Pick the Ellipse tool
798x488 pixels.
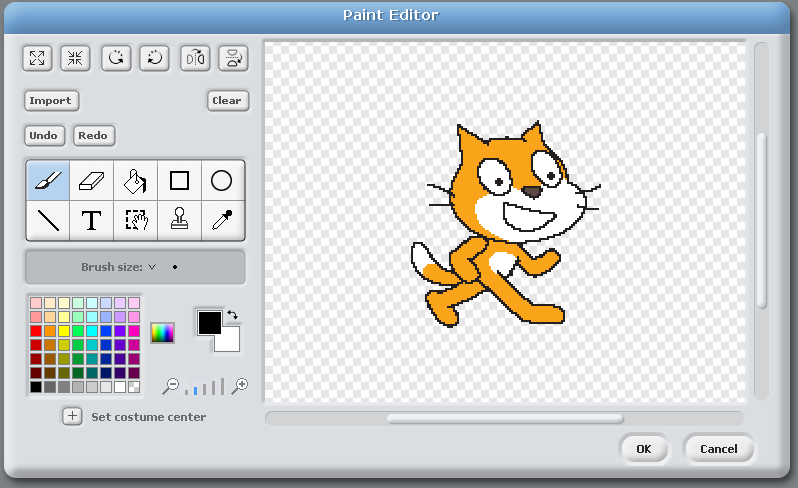222,181
